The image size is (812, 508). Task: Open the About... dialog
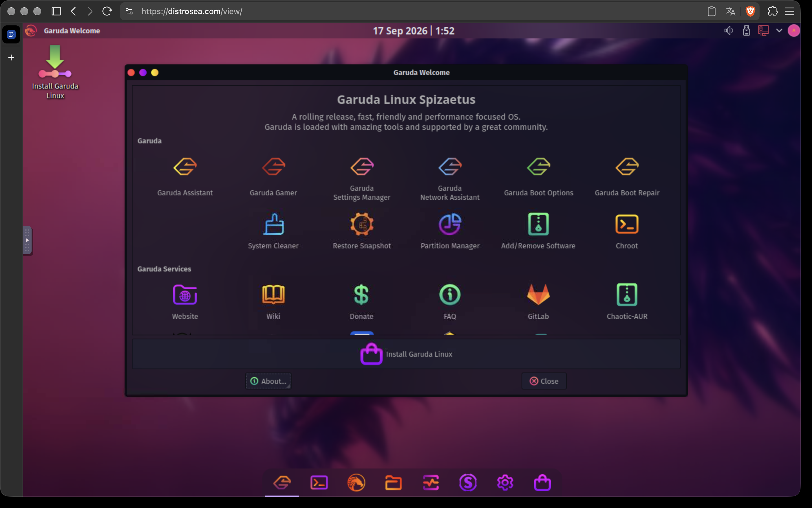click(x=268, y=381)
